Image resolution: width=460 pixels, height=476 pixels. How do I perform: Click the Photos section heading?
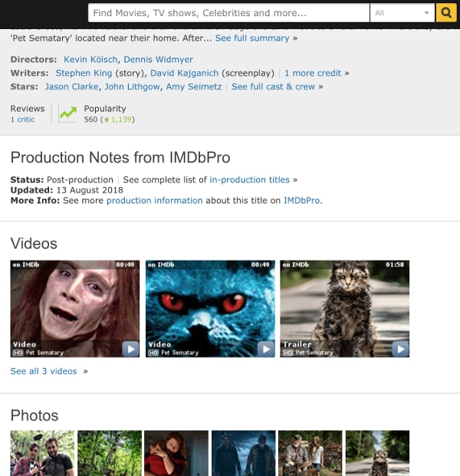(x=34, y=415)
